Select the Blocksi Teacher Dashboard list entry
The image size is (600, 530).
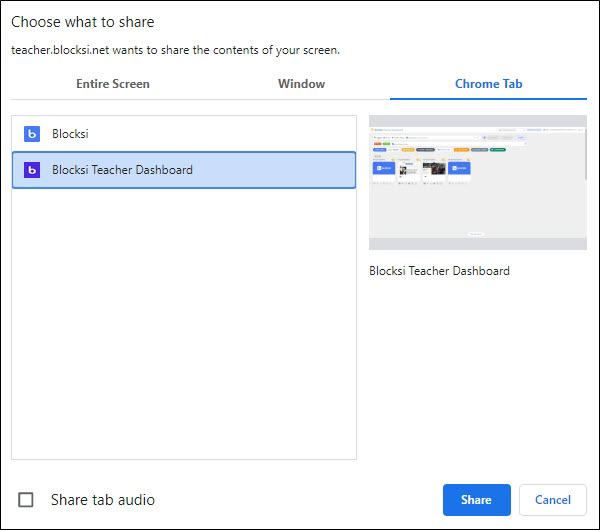point(184,170)
